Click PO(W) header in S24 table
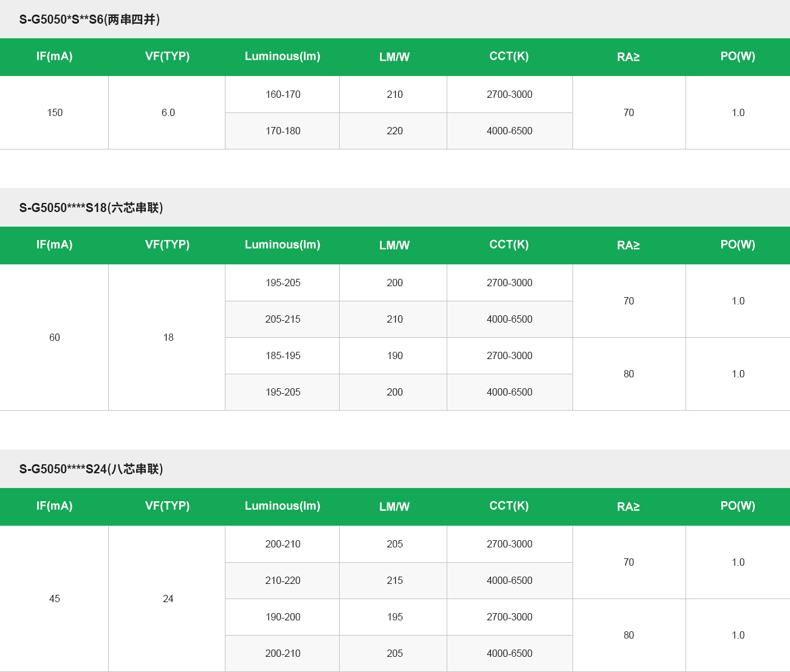This screenshot has height=672, width=790. (738, 506)
